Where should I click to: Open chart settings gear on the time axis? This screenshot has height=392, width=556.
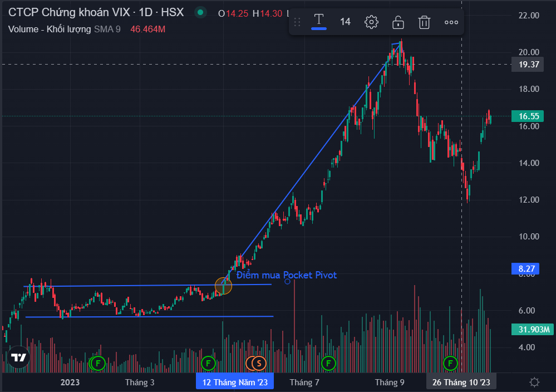click(x=534, y=382)
